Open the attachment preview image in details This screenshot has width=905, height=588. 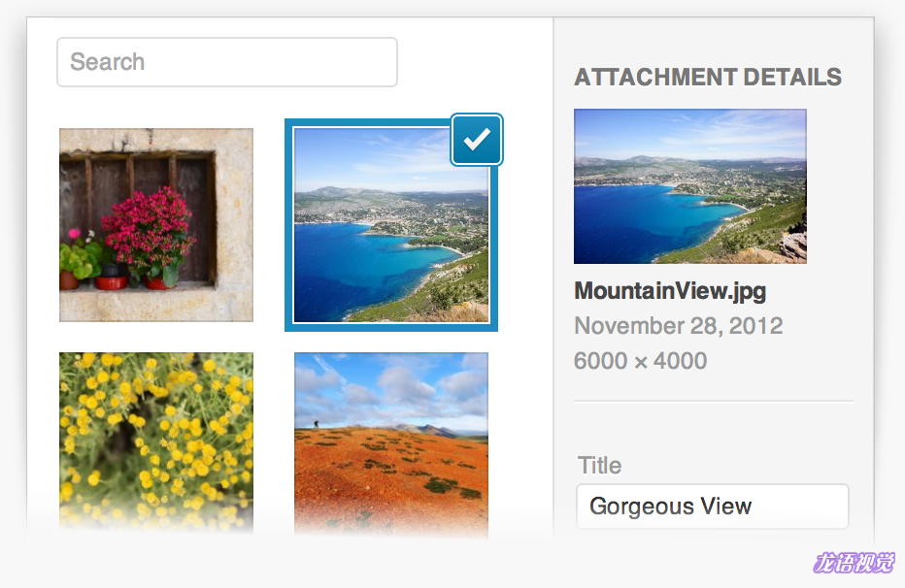(690, 186)
